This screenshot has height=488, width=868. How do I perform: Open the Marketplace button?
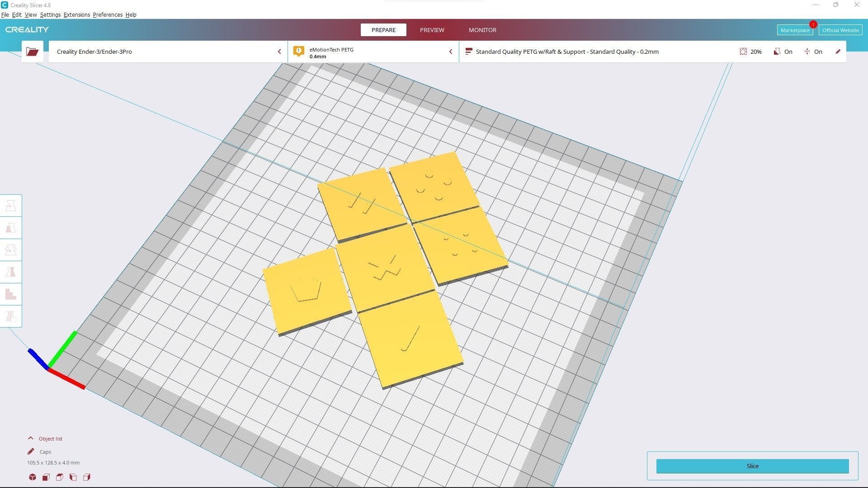794,30
